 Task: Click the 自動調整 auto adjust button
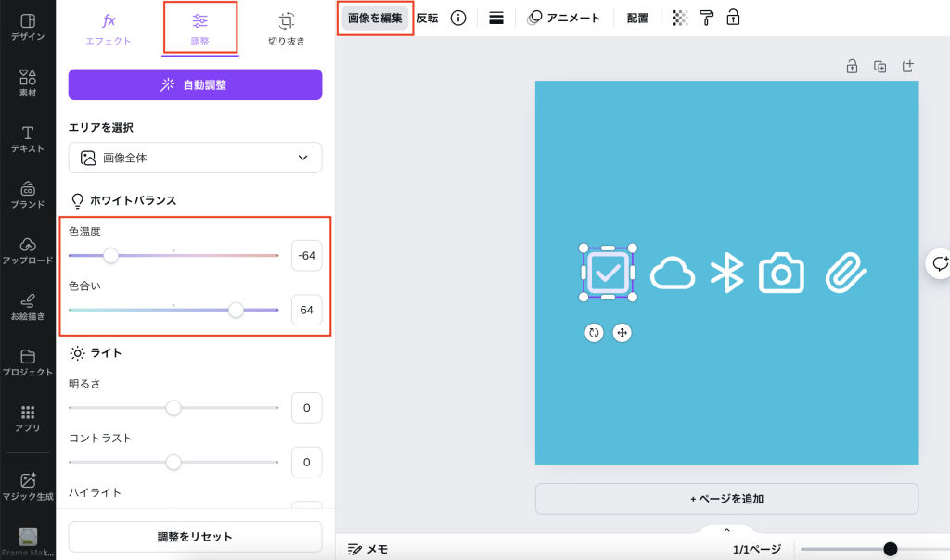click(195, 84)
